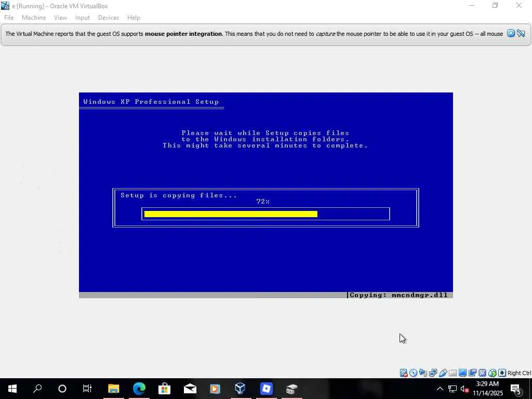This screenshot has height=399, width=532.
Task: Open the media player taskbar icon
Action: pyautogui.click(x=215, y=389)
